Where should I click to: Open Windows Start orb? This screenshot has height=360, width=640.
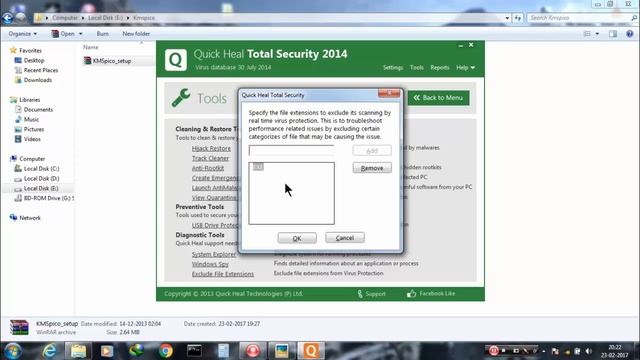[13, 351]
